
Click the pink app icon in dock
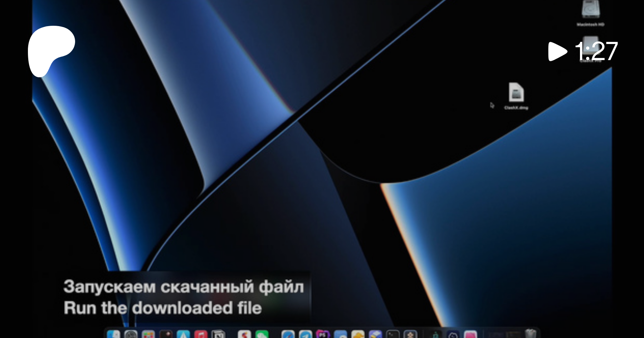[470, 335]
